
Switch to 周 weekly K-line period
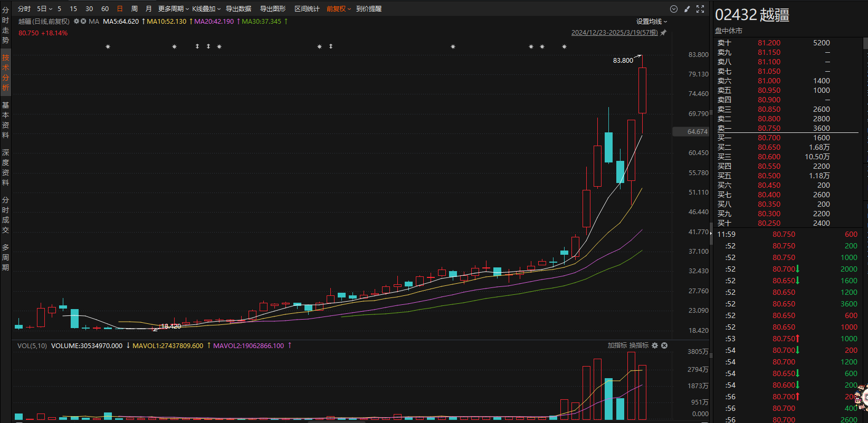pos(135,9)
